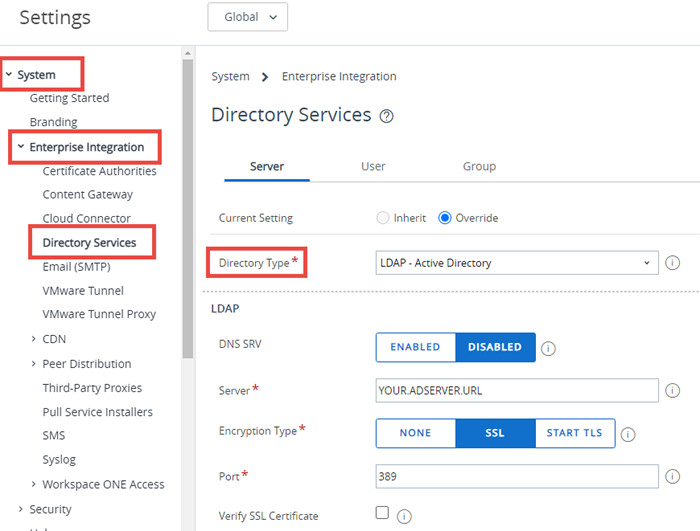
Task: Collapse the Enterprise Integration section
Action: tap(21, 146)
